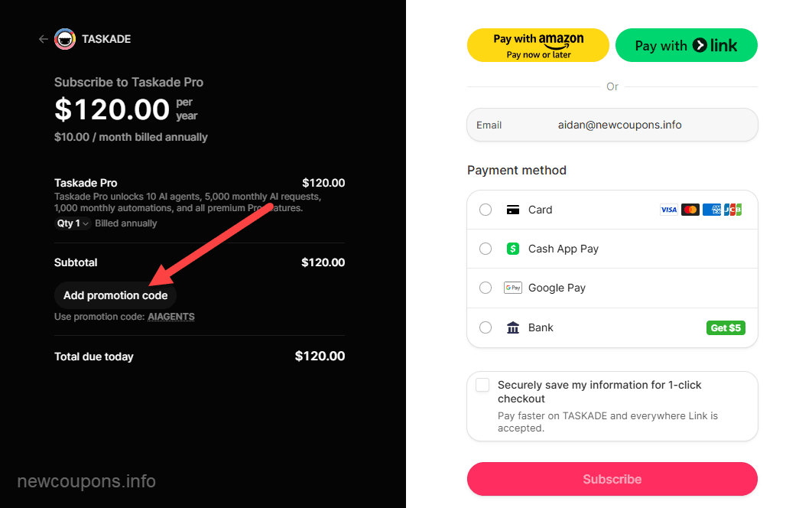
Task: Click the back arrow next to TASKADE
Action: [x=43, y=39]
